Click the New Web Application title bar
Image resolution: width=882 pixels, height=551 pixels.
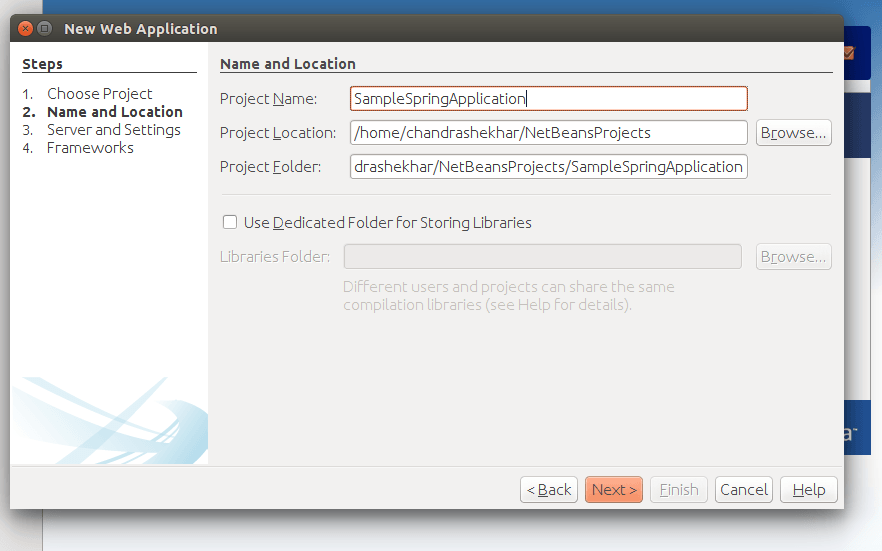point(400,29)
